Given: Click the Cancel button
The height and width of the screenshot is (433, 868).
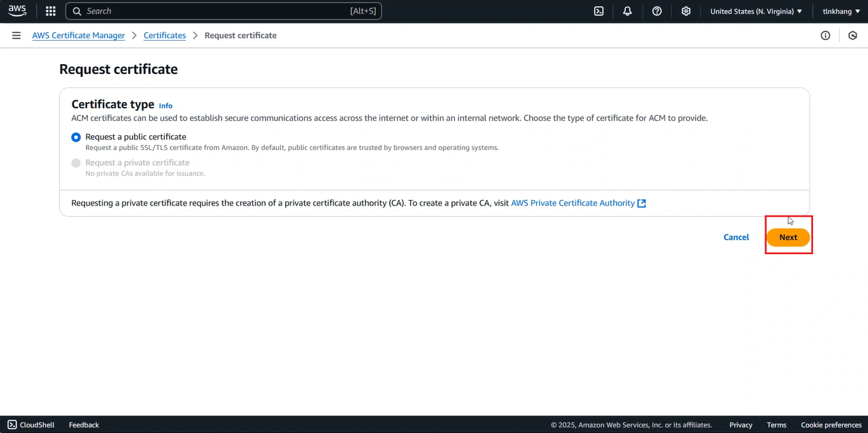Looking at the screenshot, I should (x=736, y=237).
